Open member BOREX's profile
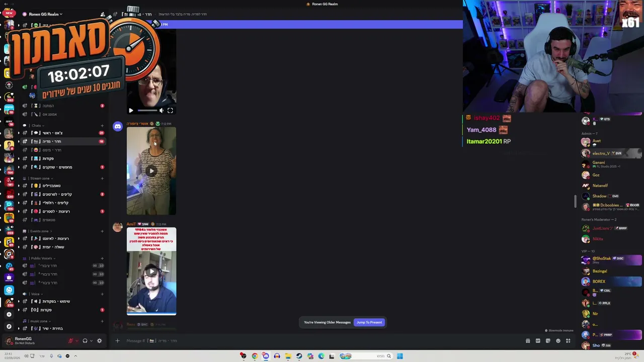644x362 pixels. pyautogui.click(x=611, y=282)
